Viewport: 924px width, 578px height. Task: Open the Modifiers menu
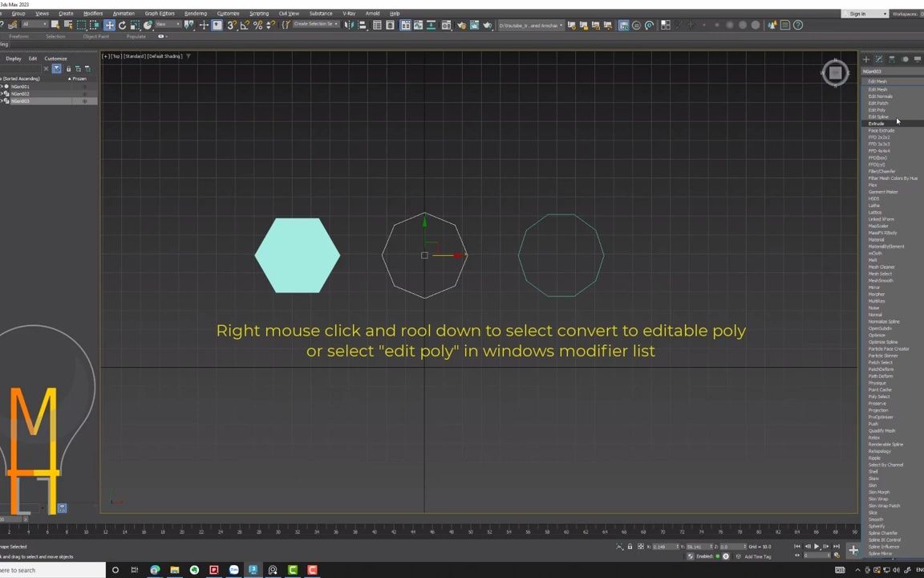(91, 13)
